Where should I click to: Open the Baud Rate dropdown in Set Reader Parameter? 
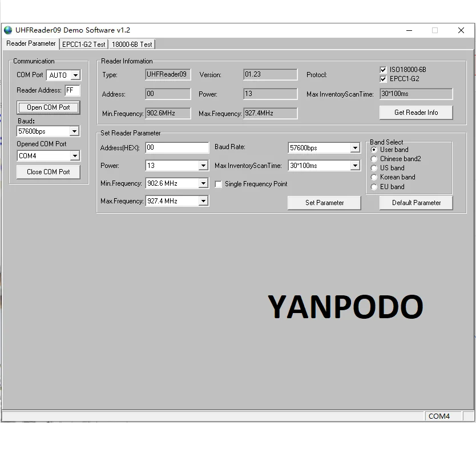[x=355, y=148]
